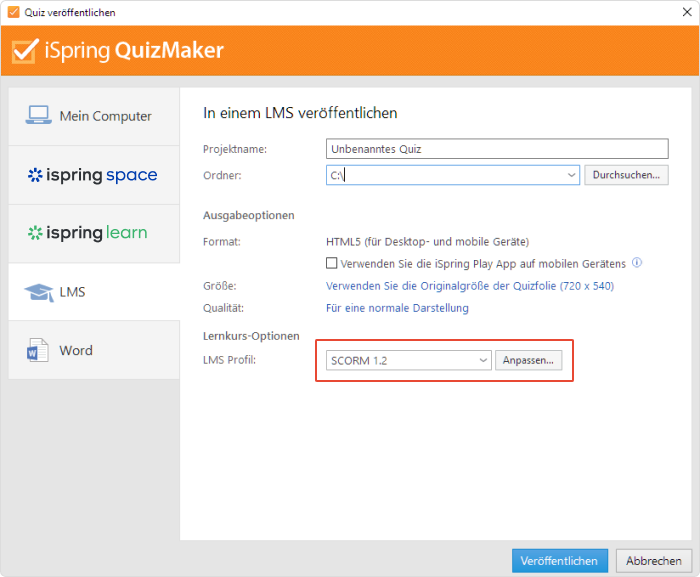Click the HTML5 format description text
This screenshot has width=700, height=577.
(x=427, y=242)
